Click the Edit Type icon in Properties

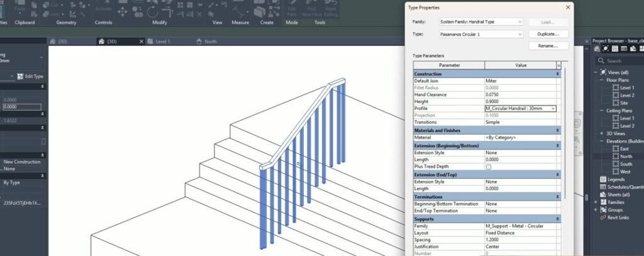[x=20, y=77]
